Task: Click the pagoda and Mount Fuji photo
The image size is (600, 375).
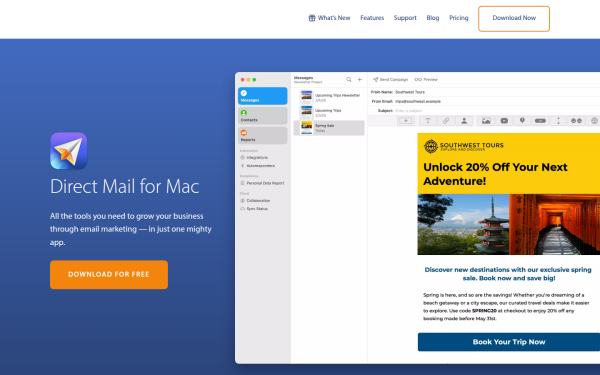Action: (463, 224)
